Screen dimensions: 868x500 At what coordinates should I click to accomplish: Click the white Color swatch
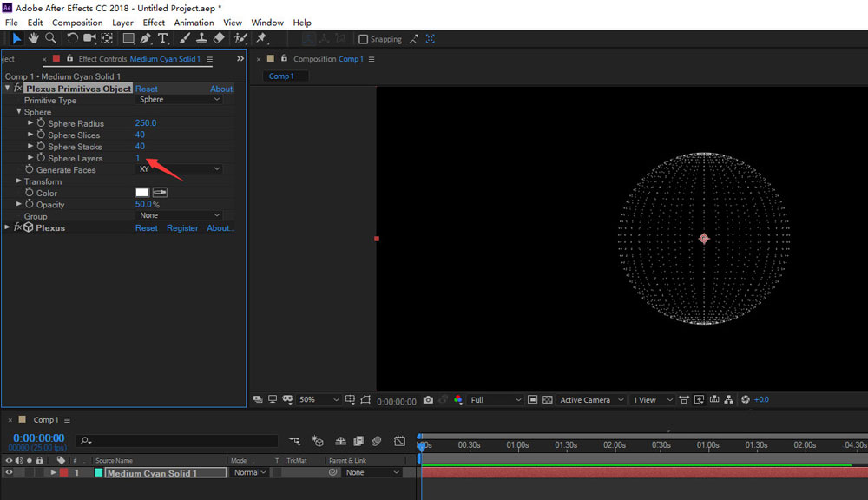141,193
